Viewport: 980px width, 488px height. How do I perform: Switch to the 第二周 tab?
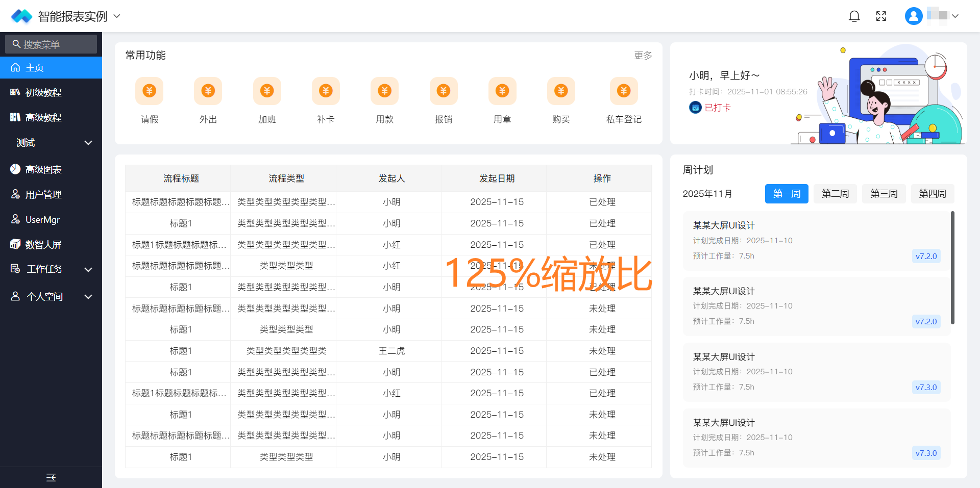[835, 194]
